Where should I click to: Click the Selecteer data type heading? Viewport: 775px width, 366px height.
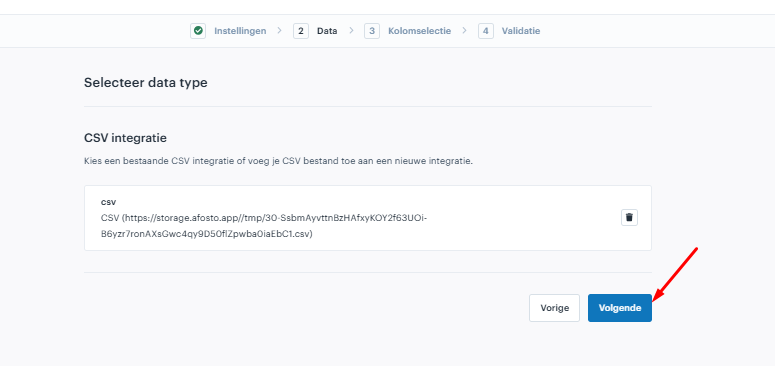146,82
